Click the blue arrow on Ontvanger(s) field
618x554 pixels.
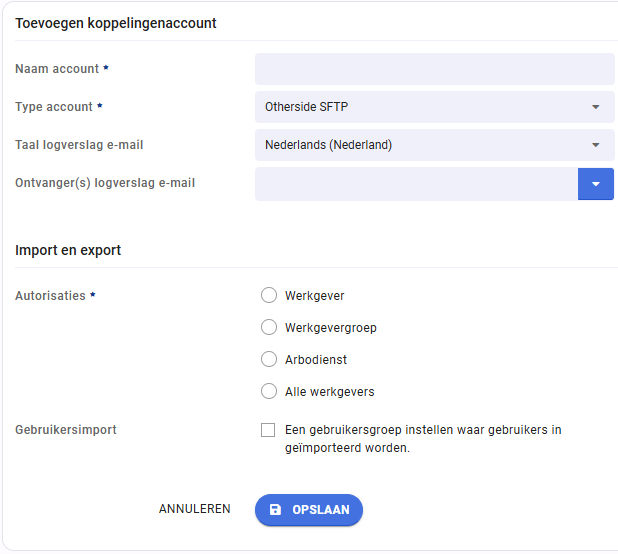point(596,184)
